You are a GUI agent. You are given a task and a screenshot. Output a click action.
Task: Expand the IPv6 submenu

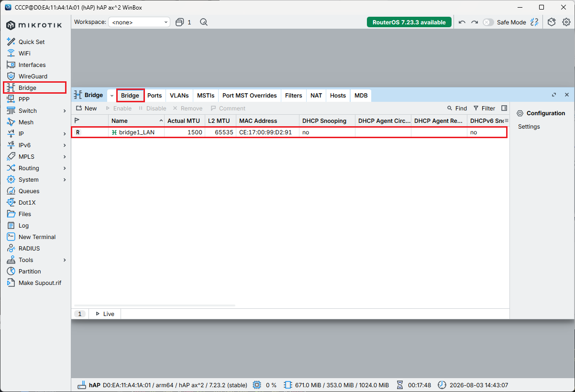(65, 145)
